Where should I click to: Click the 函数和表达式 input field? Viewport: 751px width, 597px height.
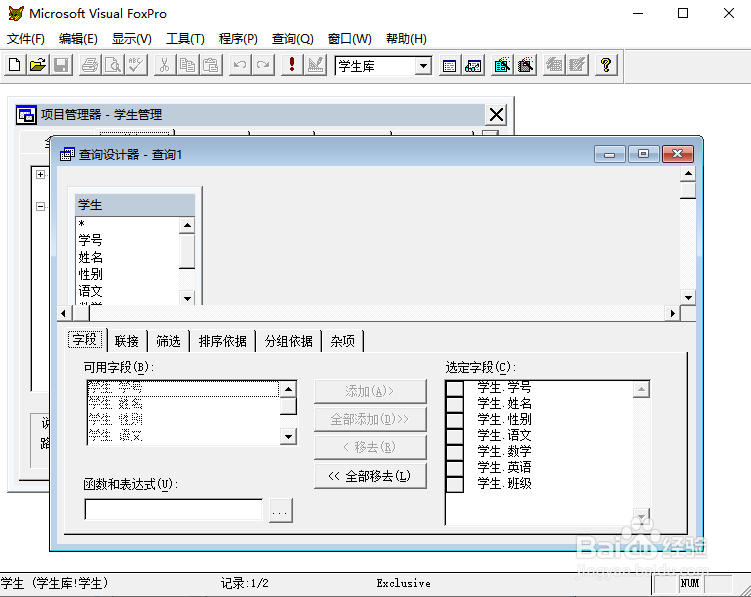pyautogui.click(x=173, y=509)
